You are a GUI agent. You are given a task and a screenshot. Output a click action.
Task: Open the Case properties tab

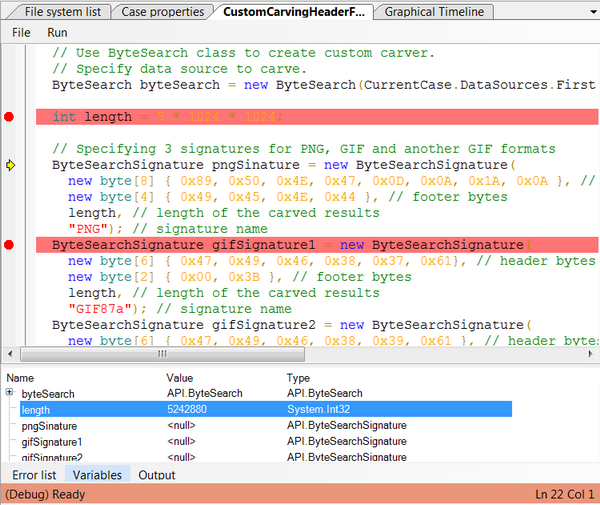(163, 12)
